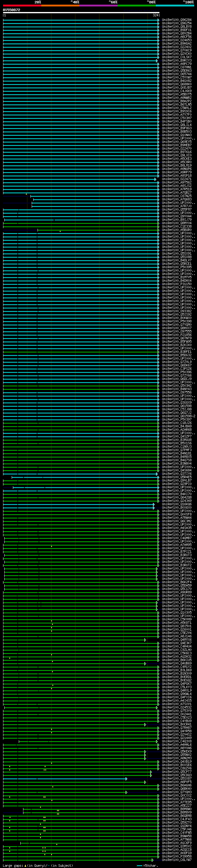Select the UniRef100_Q8LIL4 label

point(177,125)
